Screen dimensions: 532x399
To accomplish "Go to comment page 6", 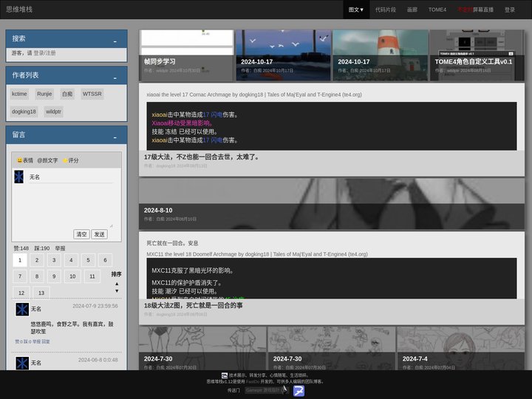I will coord(105,260).
